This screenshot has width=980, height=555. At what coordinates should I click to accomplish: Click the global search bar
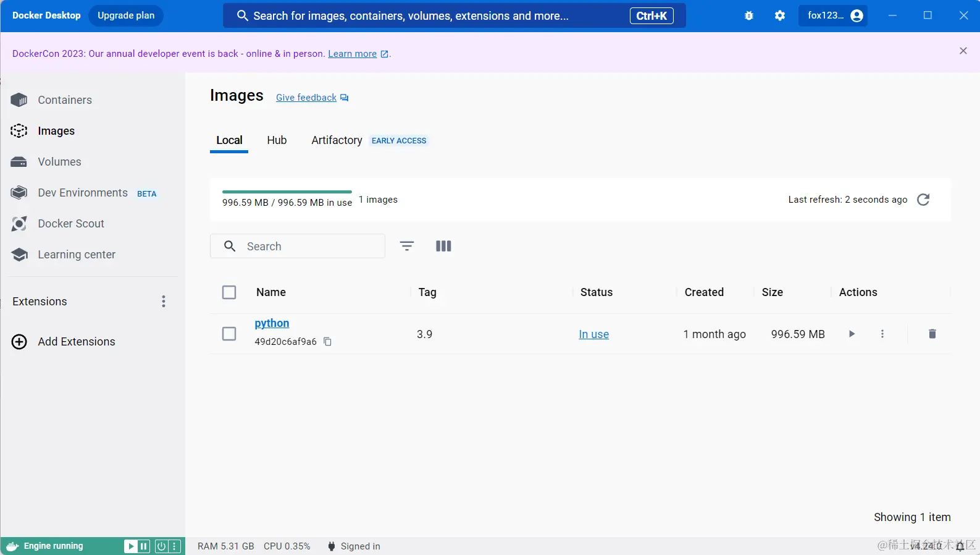click(x=454, y=15)
